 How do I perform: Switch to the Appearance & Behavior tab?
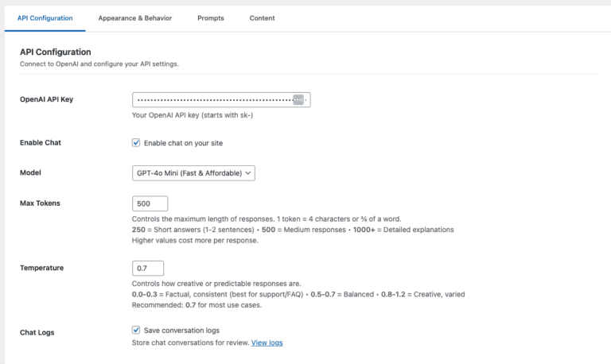pos(134,17)
